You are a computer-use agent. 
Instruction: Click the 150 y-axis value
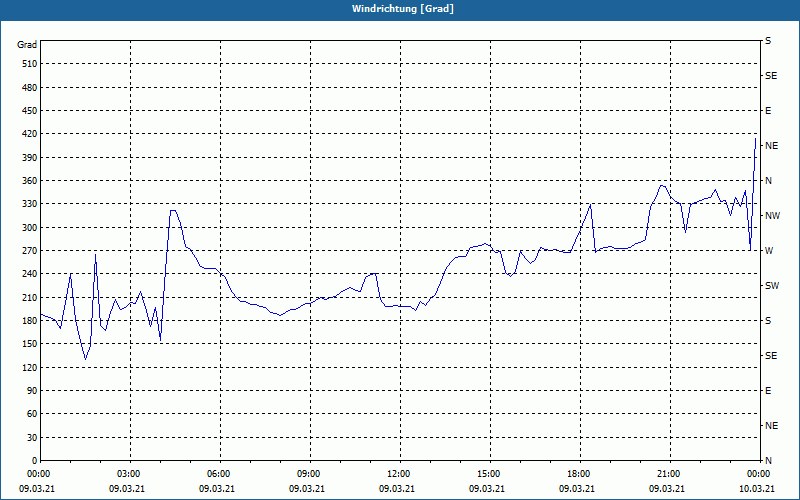30,344
